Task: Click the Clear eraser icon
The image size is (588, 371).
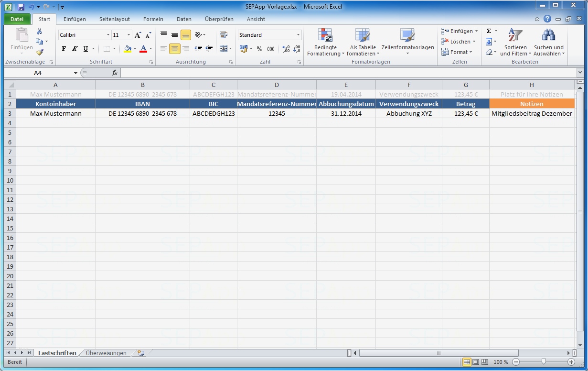Action: tap(489, 52)
